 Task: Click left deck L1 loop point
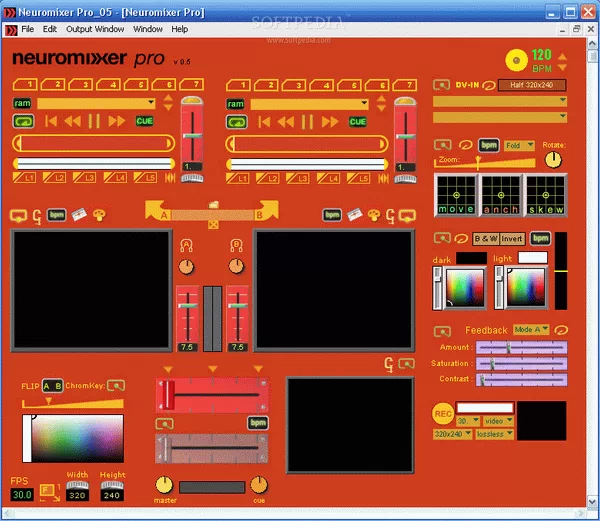pos(24,177)
